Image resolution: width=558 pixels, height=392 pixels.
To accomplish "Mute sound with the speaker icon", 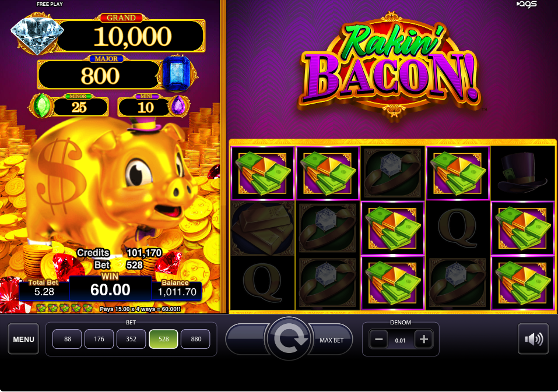I will click(533, 339).
